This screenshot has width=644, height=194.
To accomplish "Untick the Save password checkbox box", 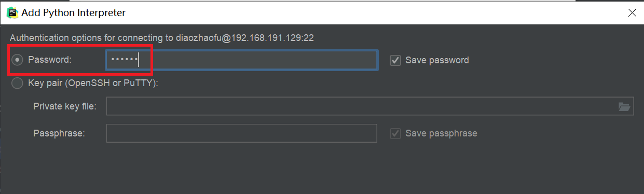I will (395, 60).
